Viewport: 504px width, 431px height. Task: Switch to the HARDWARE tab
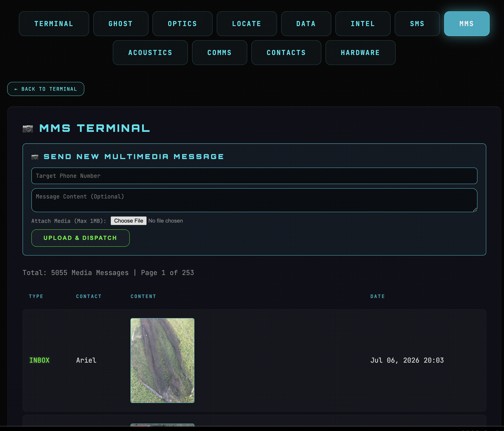tap(361, 53)
